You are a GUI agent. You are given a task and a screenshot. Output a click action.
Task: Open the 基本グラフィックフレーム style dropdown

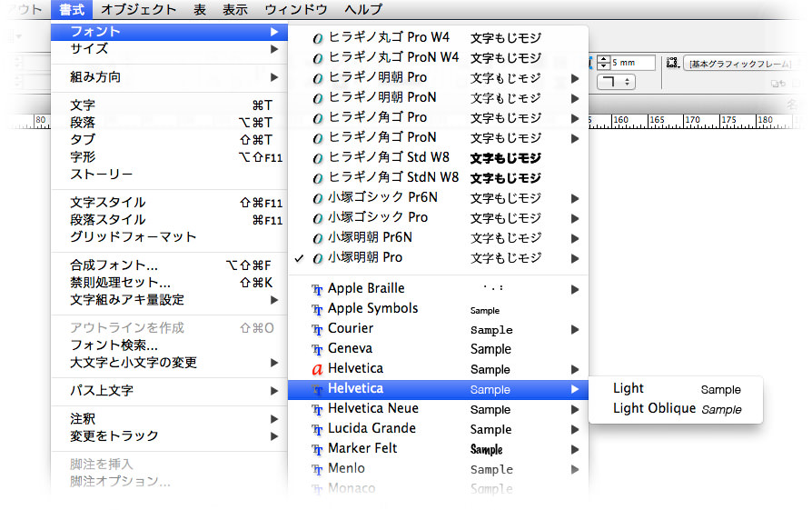pyautogui.click(x=741, y=64)
